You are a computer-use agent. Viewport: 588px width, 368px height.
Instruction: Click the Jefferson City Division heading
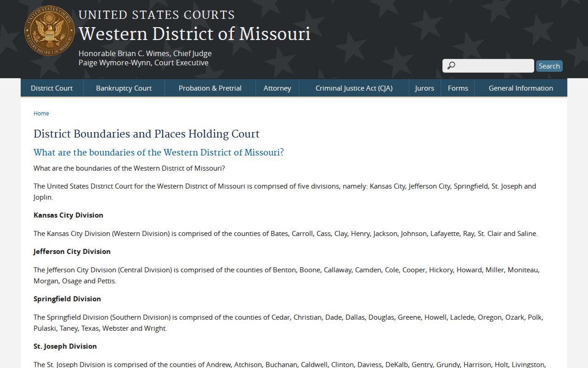(x=72, y=251)
